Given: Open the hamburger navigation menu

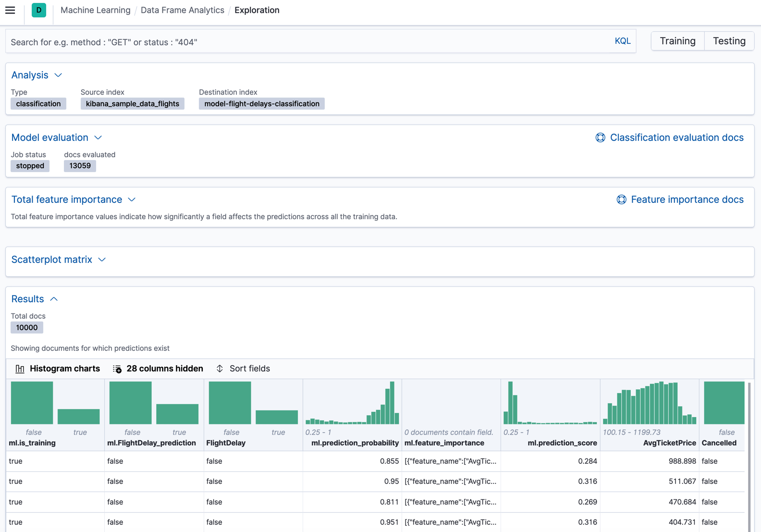Looking at the screenshot, I should 10,10.
